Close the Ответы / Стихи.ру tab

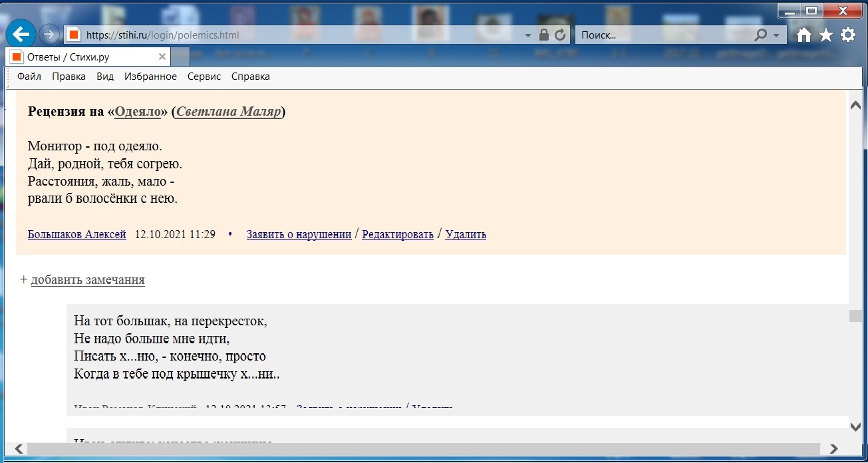[161, 57]
